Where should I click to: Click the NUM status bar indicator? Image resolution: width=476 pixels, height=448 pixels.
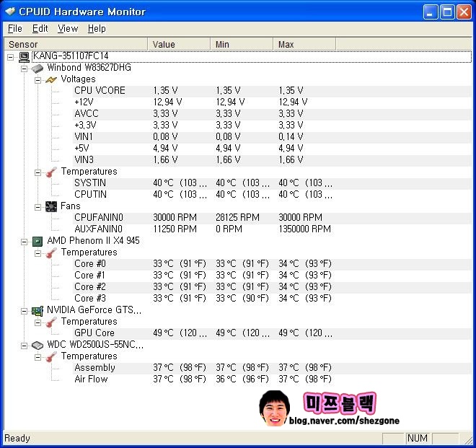pos(417,439)
